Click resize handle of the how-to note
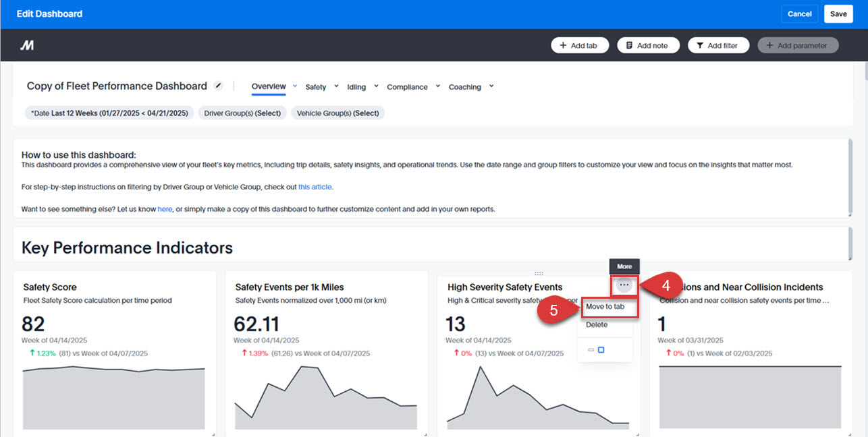Image resolution: width=868 pixels, height=437 pixels. click(x=850, y=214)
